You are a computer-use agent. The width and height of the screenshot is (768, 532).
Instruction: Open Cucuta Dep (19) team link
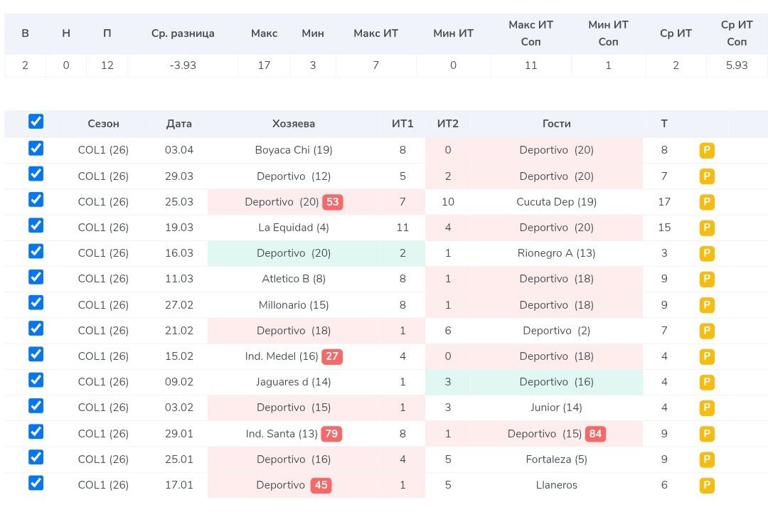[x=556, y=202]
